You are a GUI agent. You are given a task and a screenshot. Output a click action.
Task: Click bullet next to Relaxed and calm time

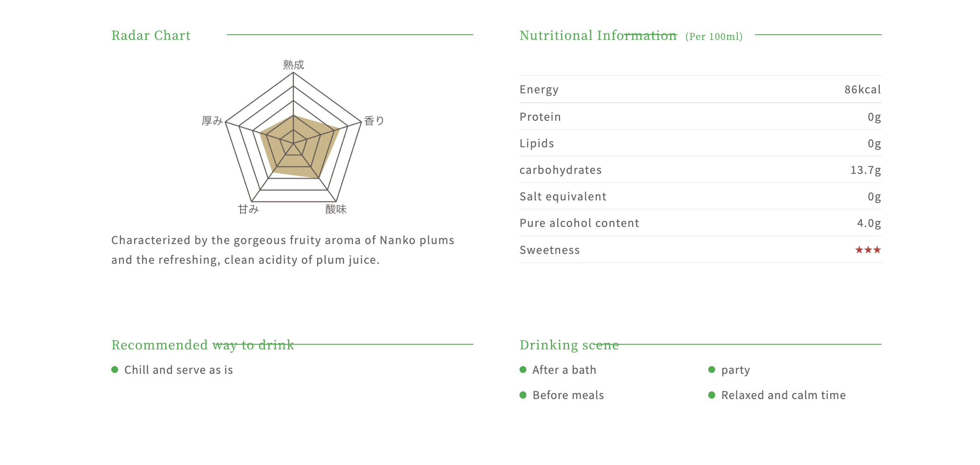click(712, 395)
